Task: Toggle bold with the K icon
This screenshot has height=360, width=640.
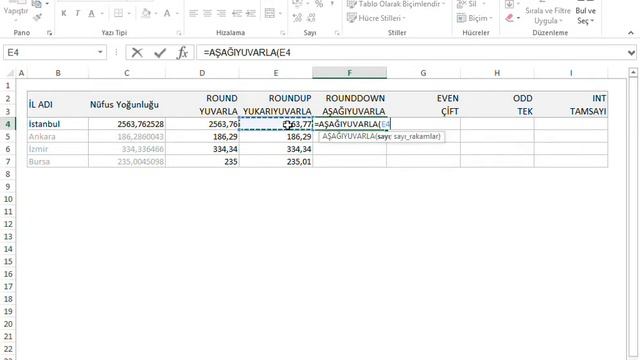Action: coord(64,13)
